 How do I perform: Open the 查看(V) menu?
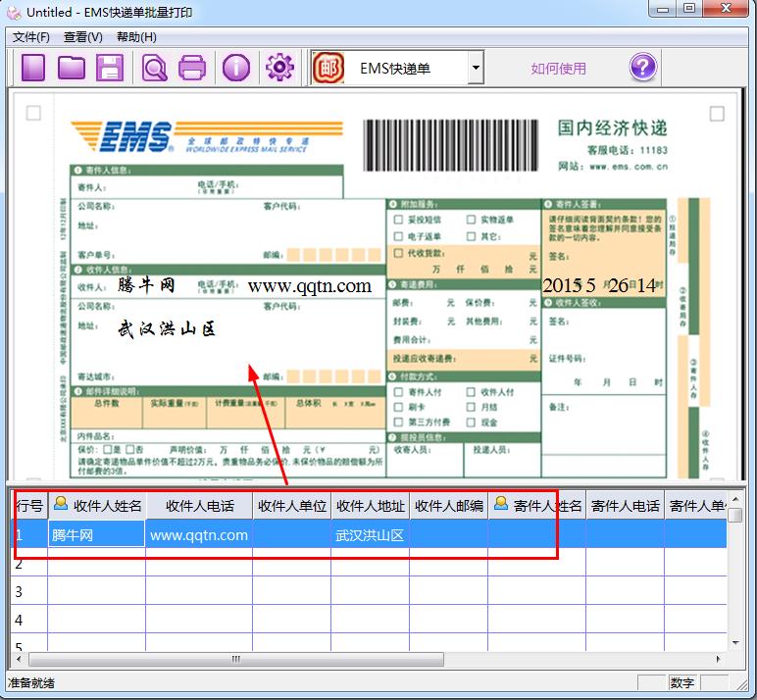tap(83, 37)
